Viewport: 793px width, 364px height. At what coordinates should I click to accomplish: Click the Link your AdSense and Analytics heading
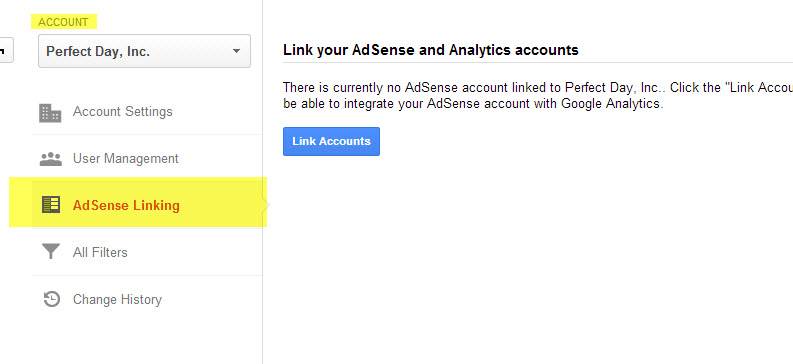tap(431, 50)
